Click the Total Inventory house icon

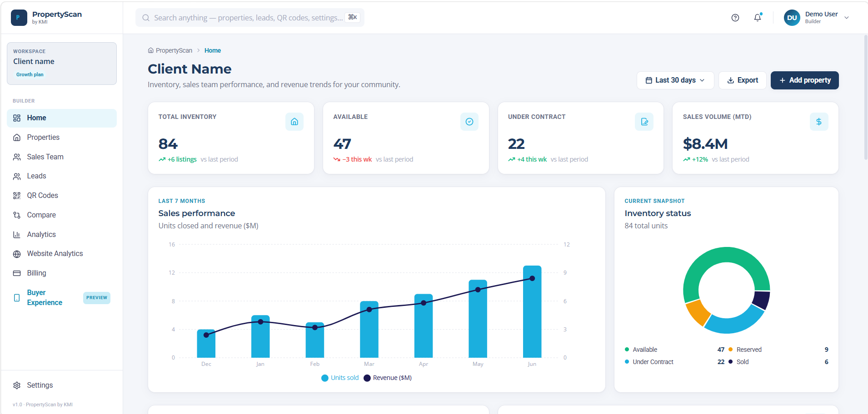click(294, 122)
